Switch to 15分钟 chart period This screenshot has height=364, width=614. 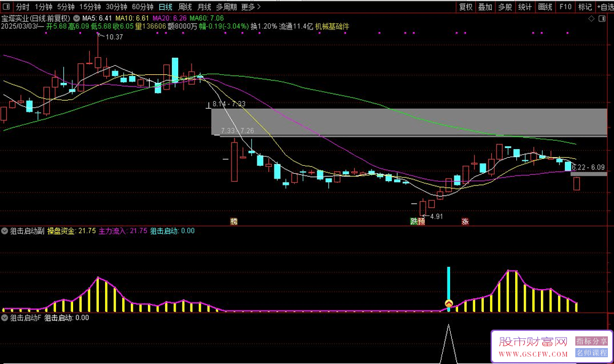click(x=90, y=7)
